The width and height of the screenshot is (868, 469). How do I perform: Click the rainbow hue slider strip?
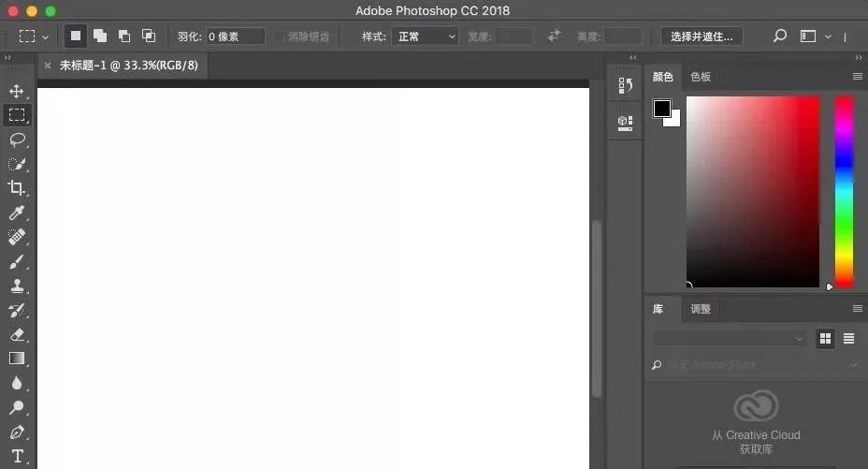click(844, 192)
